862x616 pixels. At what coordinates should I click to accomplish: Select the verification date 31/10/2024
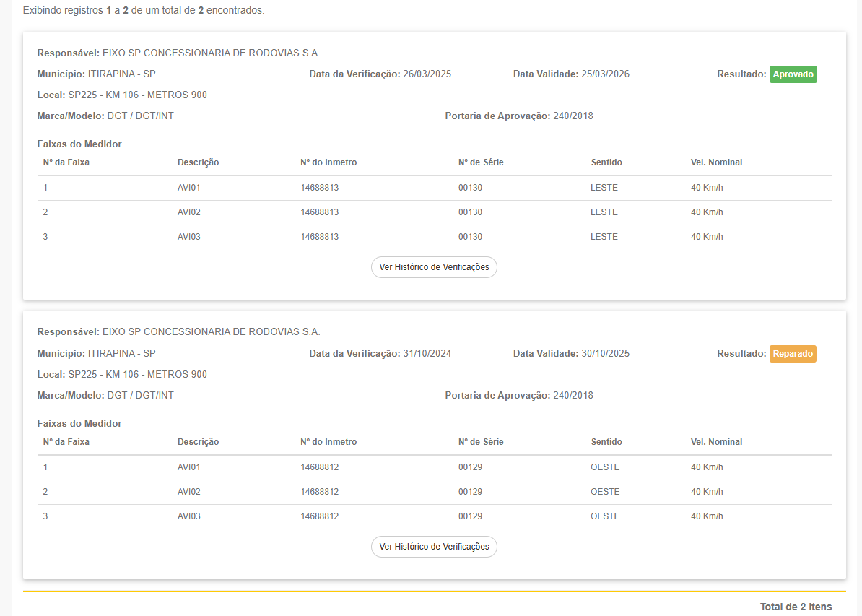point(427,354)
